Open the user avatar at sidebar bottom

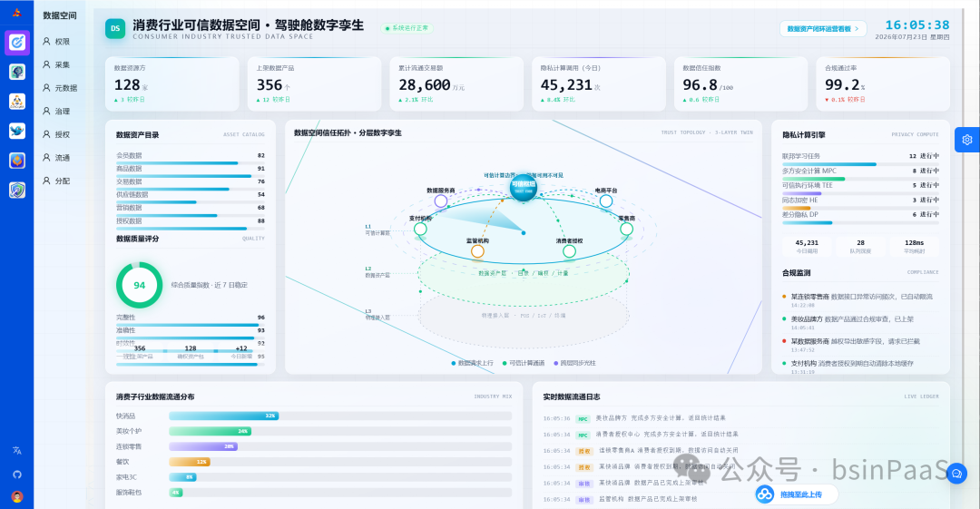click(17, 496)
